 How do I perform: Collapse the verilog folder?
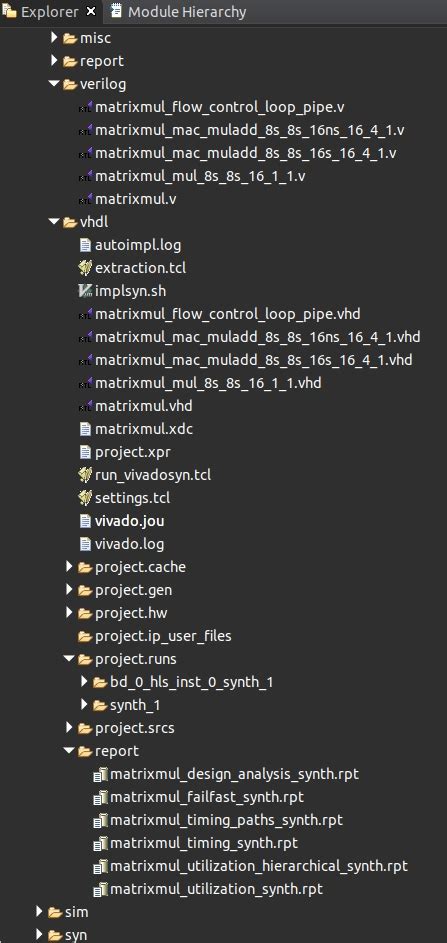click(x=55, y=84)
